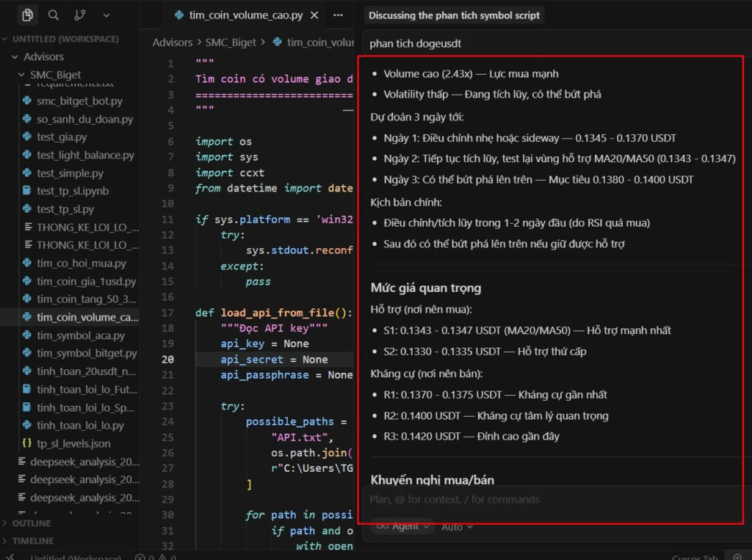
Task: Click the SMC_Biget breadcrumb link
Action: point(231,43)
